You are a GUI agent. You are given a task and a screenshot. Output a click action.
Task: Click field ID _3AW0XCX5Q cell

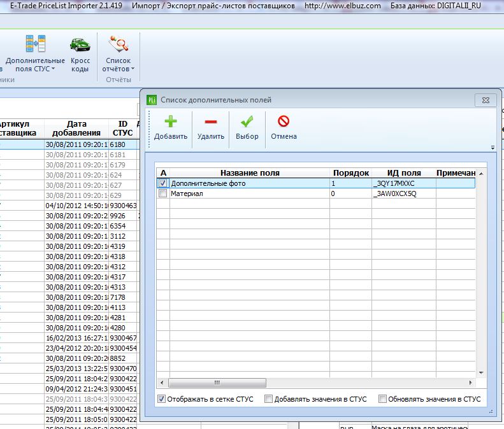pos(404,193)
